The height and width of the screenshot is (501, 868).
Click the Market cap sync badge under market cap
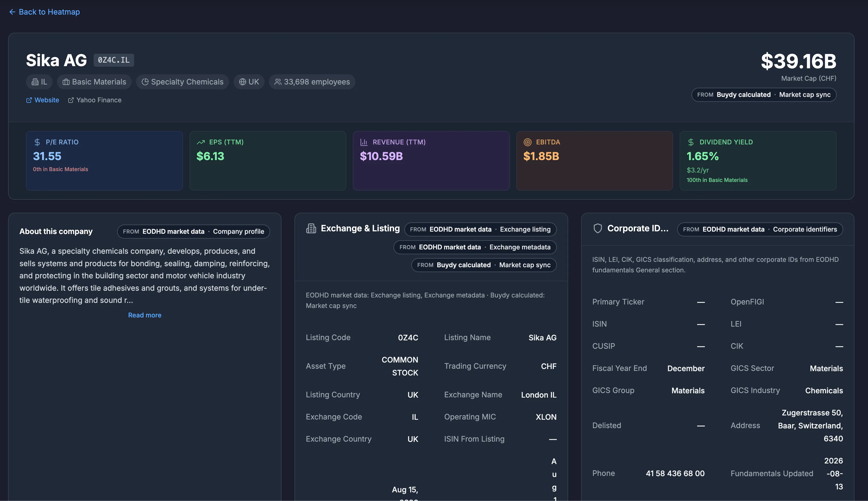click(x=764, y=95)
